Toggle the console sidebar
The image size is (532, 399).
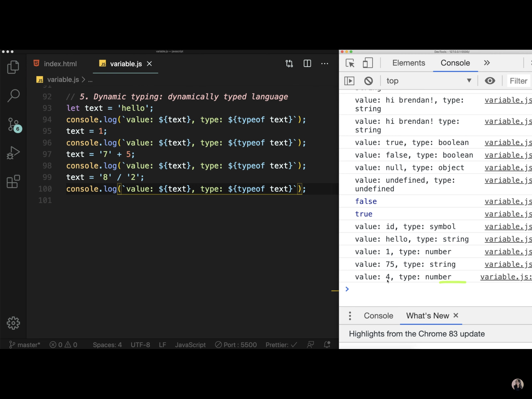[349, 81]
